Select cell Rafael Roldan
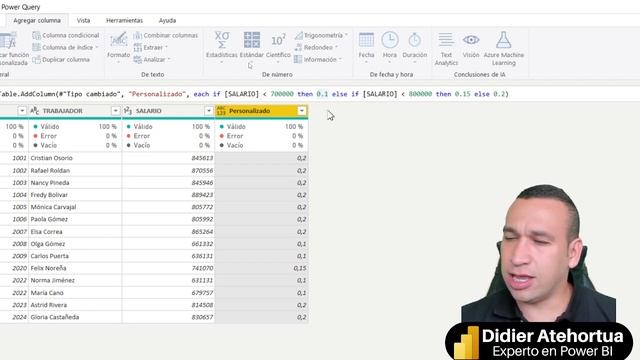Screen dimensions: 640x360 point(75,171)
